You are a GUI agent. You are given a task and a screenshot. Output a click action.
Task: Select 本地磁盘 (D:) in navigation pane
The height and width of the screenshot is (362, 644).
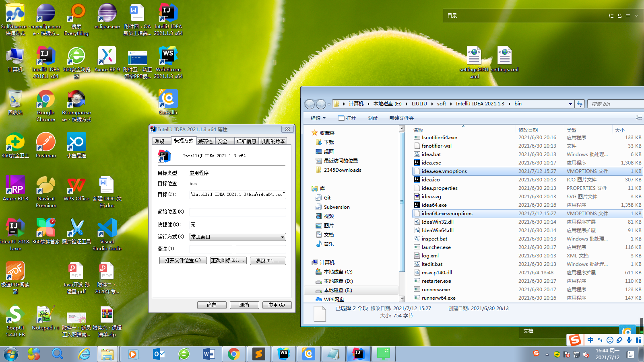[338, 281]
